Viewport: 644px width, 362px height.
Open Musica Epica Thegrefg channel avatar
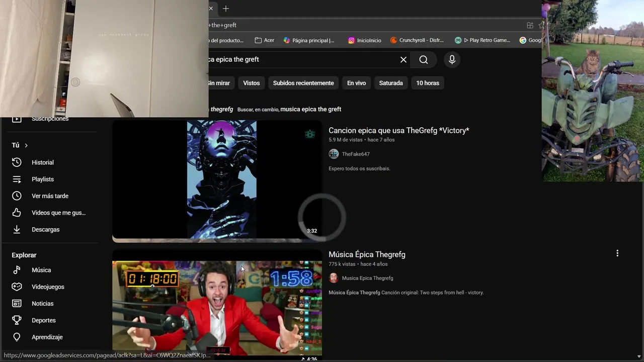click(x=334, y=278)
